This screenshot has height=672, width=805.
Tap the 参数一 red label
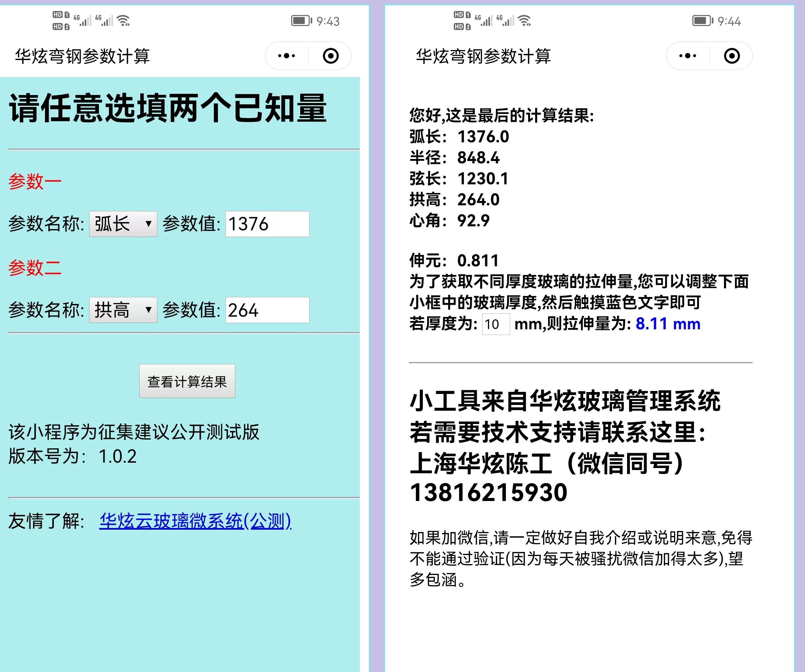(x=35, y=181)
